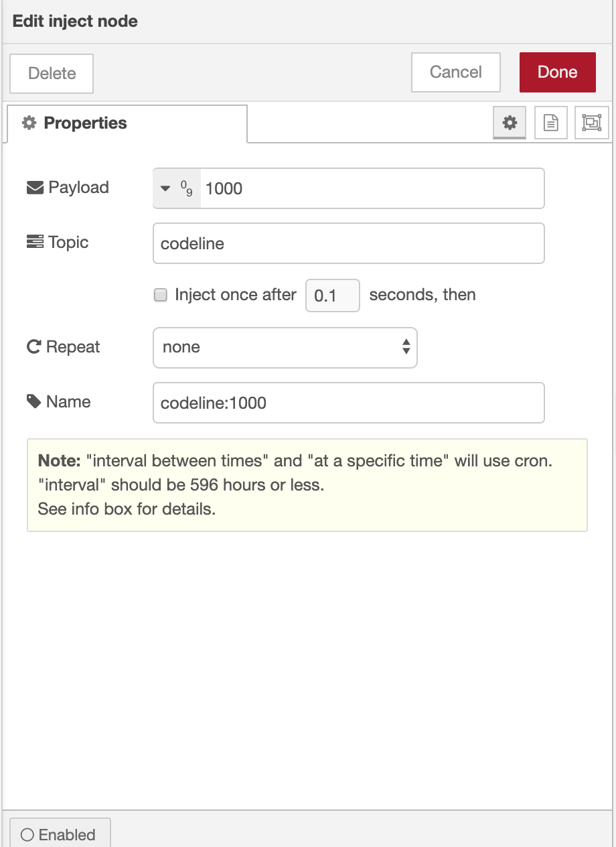Click the Topic bars icon
Screen dimensions: 616x847
[x=34, y=243]
